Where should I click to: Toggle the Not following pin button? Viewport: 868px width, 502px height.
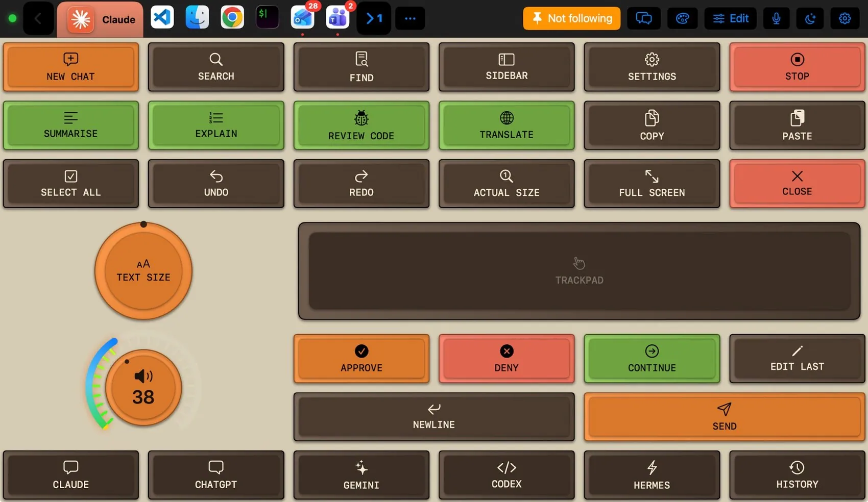(x=571, y=18)
